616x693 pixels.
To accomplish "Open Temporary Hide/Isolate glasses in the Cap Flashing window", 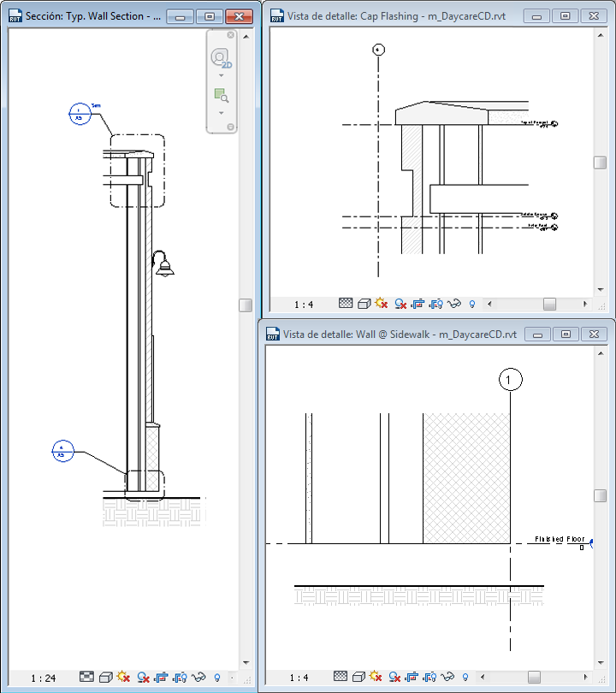I will click(x=453, y=304).
